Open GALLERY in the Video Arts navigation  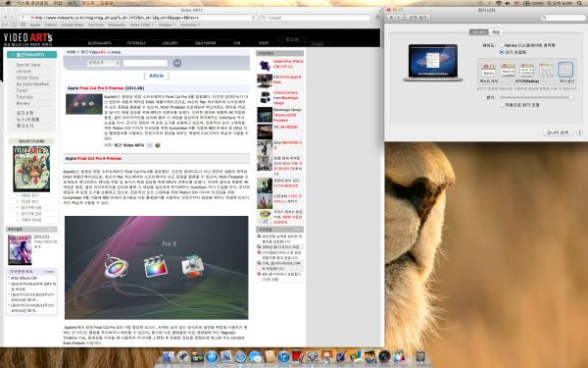click(x=170, y=43)
